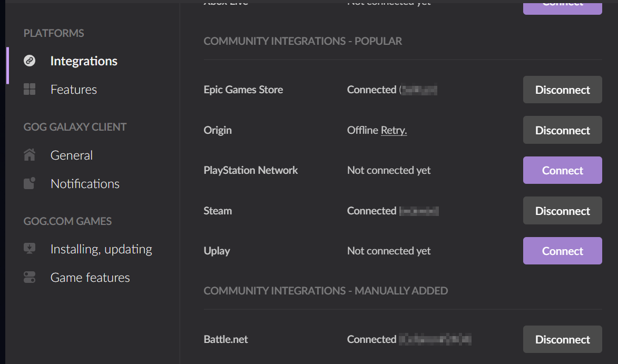Click the Game features toggle icon
The height and width of the screenshot is (364, 618).
pyautogui.click(x=30, y=278)
